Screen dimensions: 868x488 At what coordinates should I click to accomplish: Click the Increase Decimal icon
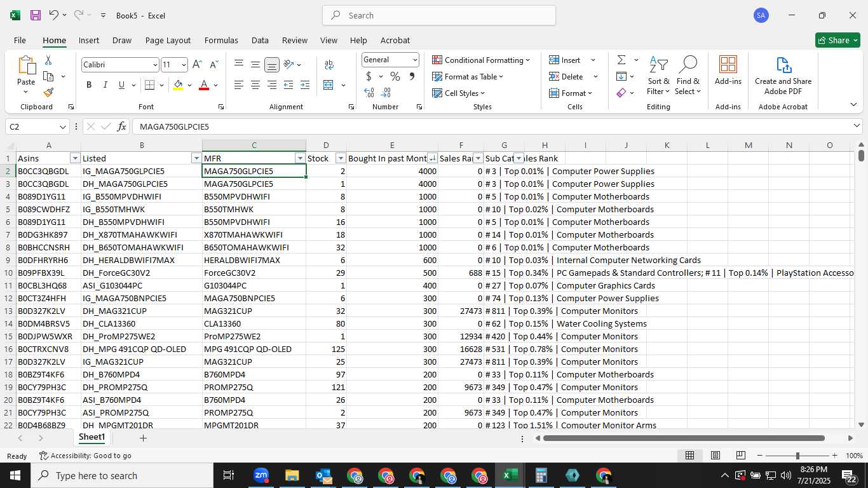coord(369,93)
